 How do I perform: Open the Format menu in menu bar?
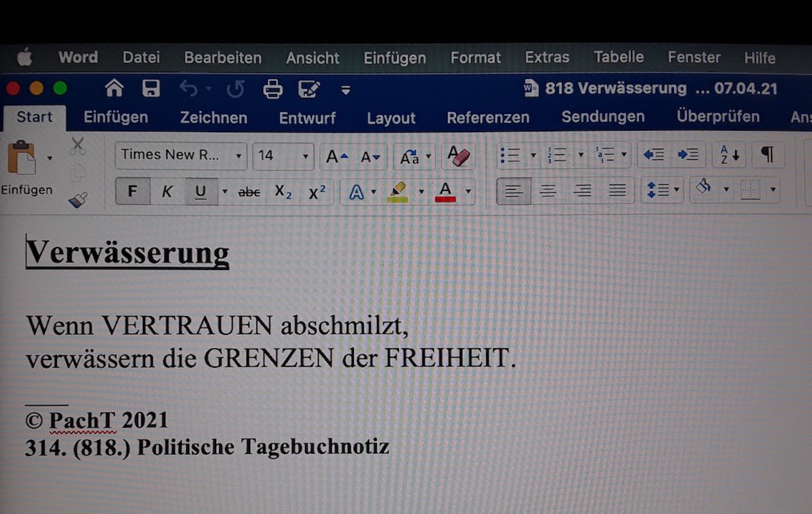click(x=475, y=57)
